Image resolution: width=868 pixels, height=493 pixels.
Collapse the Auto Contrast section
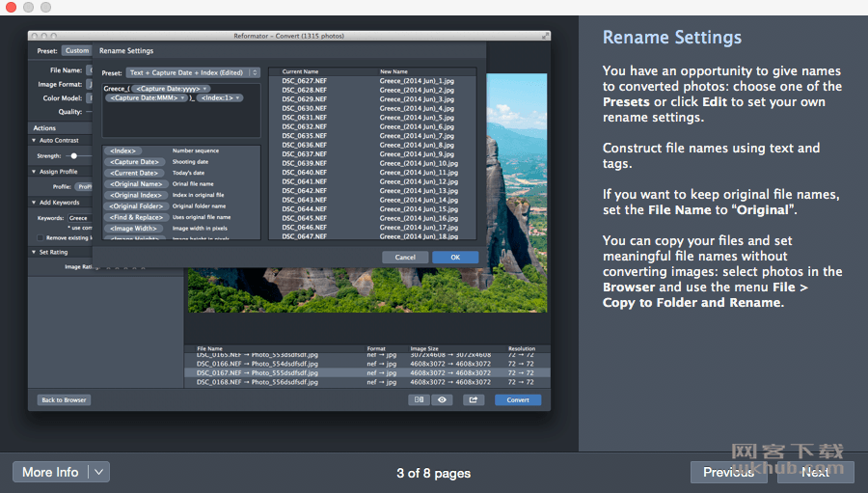pos(34,141)
